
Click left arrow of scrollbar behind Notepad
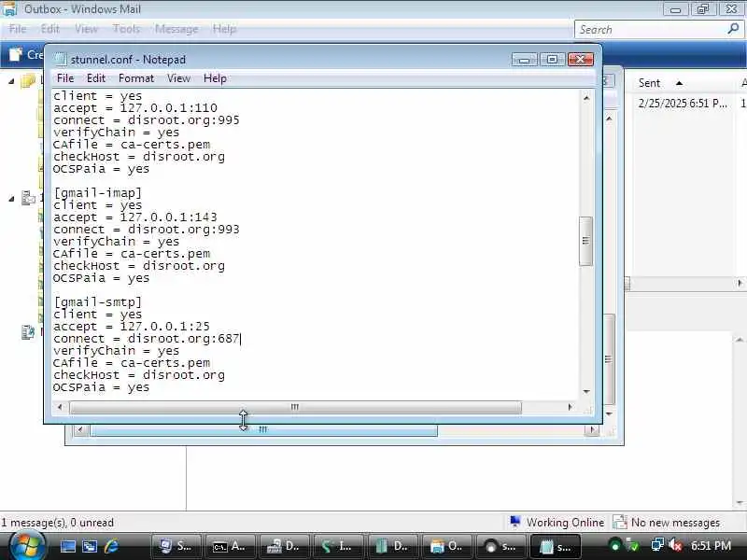[80, 430]
